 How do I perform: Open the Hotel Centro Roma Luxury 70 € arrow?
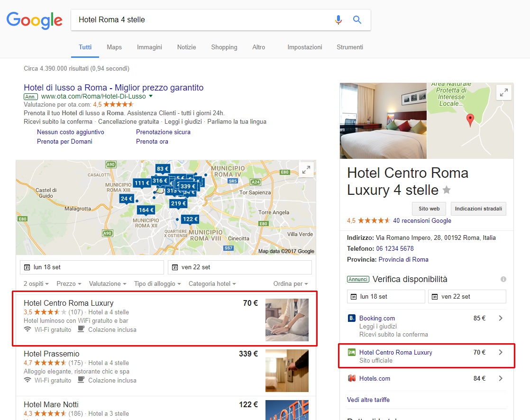pyautogui.click(x=501, y=352)
